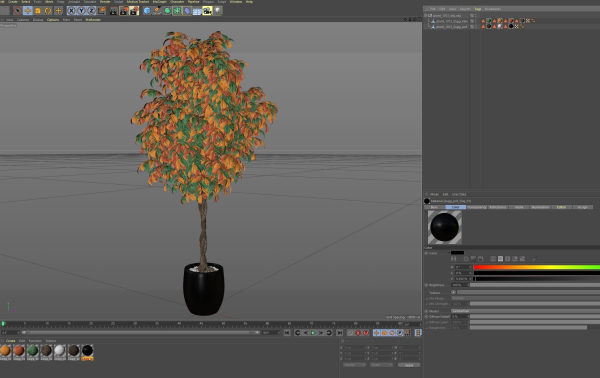Select the green material sphere

point(33,350)
